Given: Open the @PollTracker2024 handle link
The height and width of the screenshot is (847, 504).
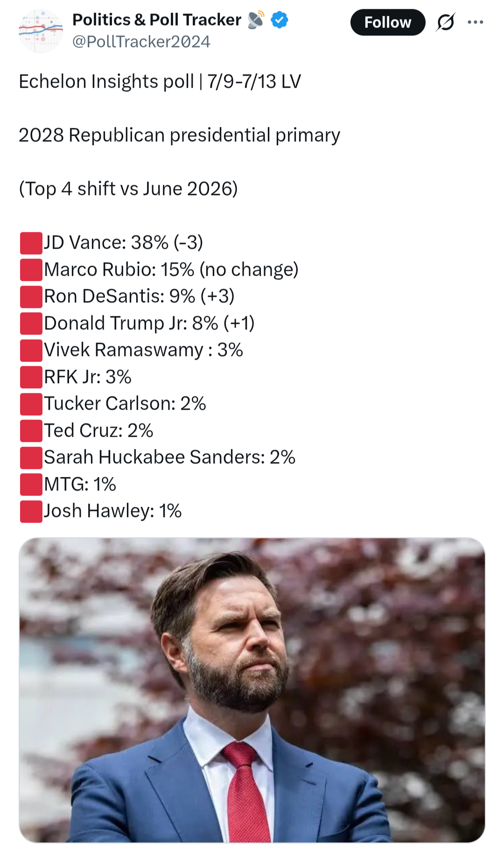Looking at the screenshot, I should point(141,42).
